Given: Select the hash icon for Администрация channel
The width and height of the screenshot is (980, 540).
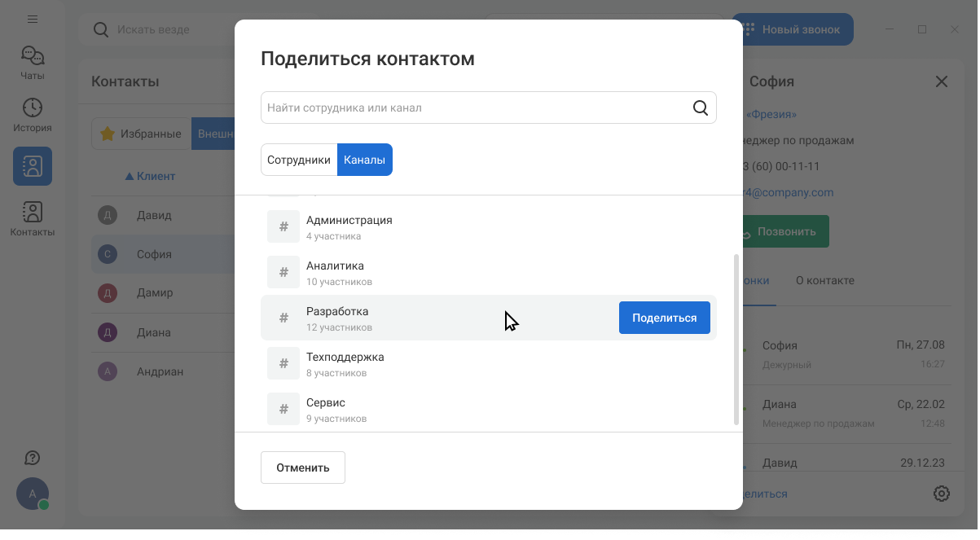Looking at the screenshot, I should (x=283, y=226).
